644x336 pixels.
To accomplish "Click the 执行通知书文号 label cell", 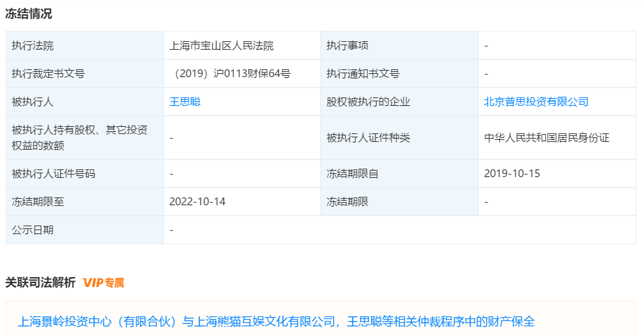I will tap(363, 74).
